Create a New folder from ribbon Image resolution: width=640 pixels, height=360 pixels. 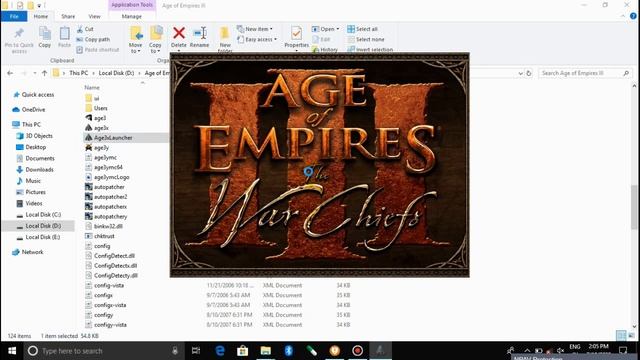[x=225, y=40]
